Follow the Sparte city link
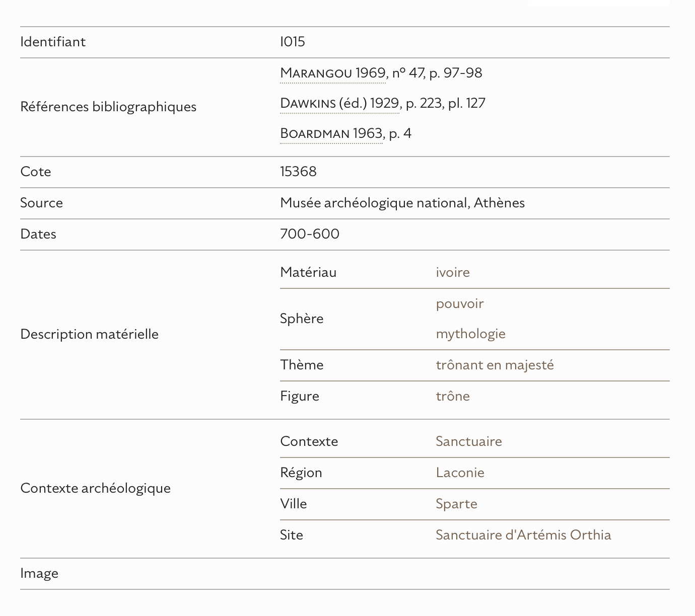 [456, 504]
